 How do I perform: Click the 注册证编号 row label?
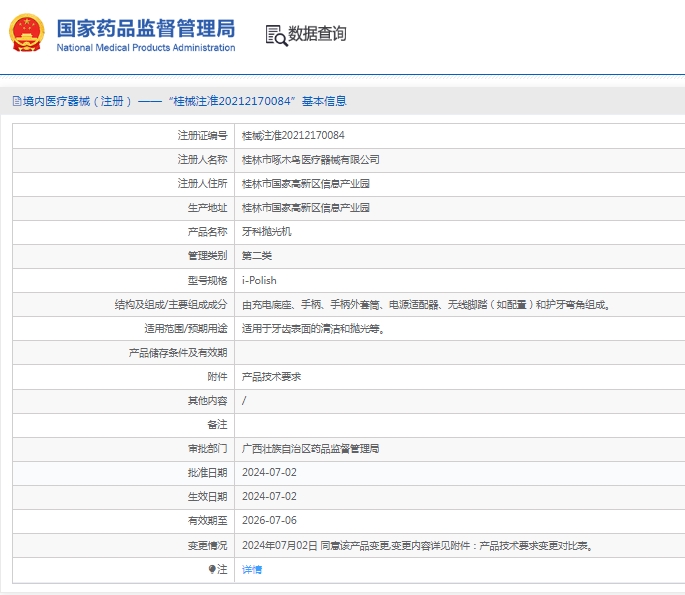(202, 135)
